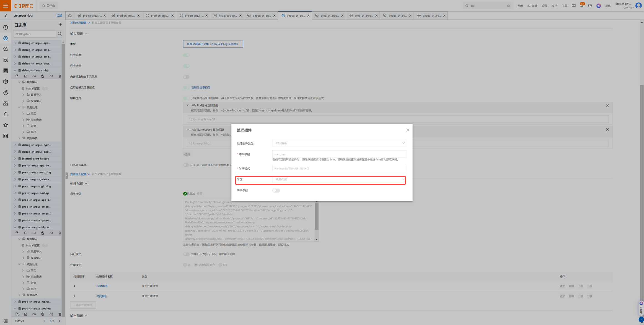Open the first pre-cn-argus tab

(x=92, y=16)
